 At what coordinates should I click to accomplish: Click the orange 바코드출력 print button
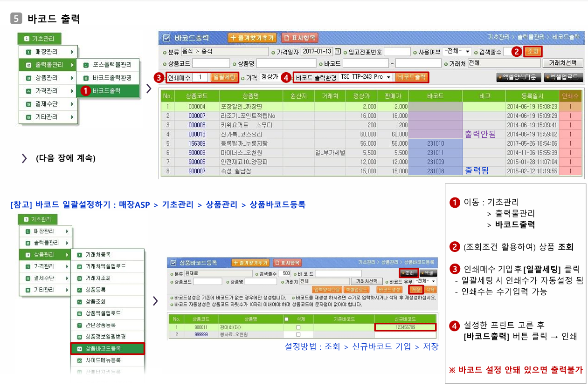point(411,77)
